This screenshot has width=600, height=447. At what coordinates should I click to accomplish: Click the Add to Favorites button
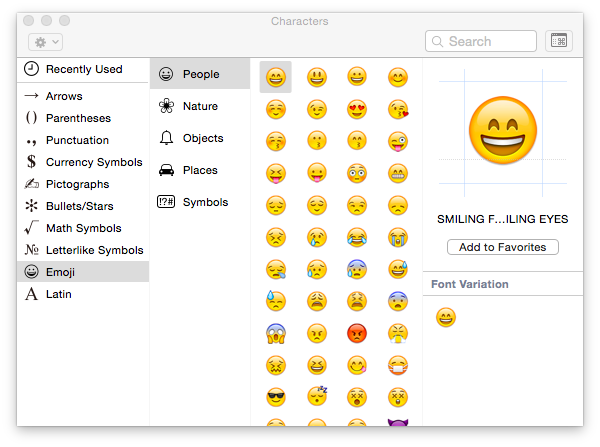[x=502, y=247]
